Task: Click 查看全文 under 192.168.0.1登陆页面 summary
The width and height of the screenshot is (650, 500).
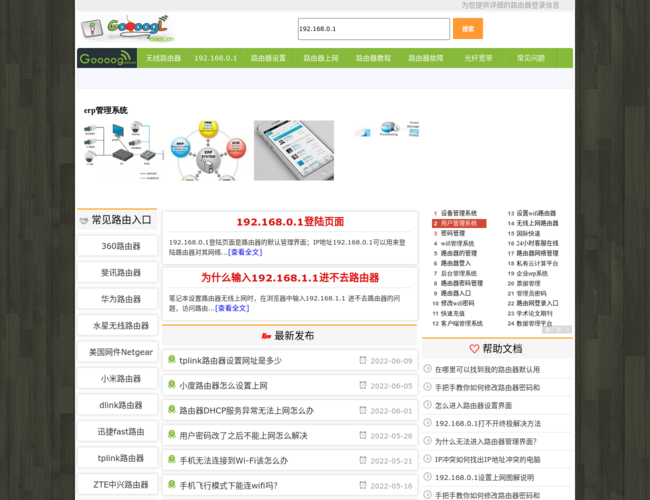Action: pyautogui.click(x=245, y=252)
